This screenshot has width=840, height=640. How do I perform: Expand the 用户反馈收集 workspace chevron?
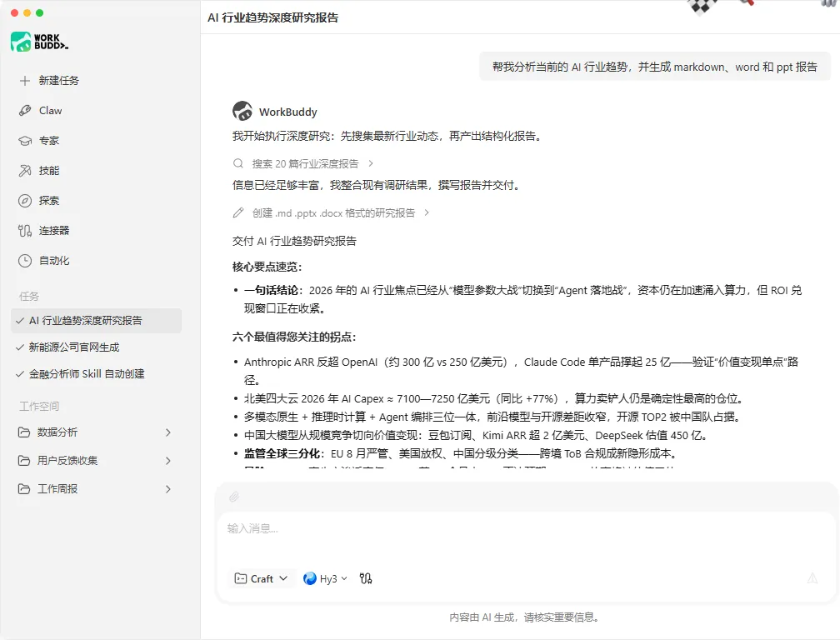point(168,461)
